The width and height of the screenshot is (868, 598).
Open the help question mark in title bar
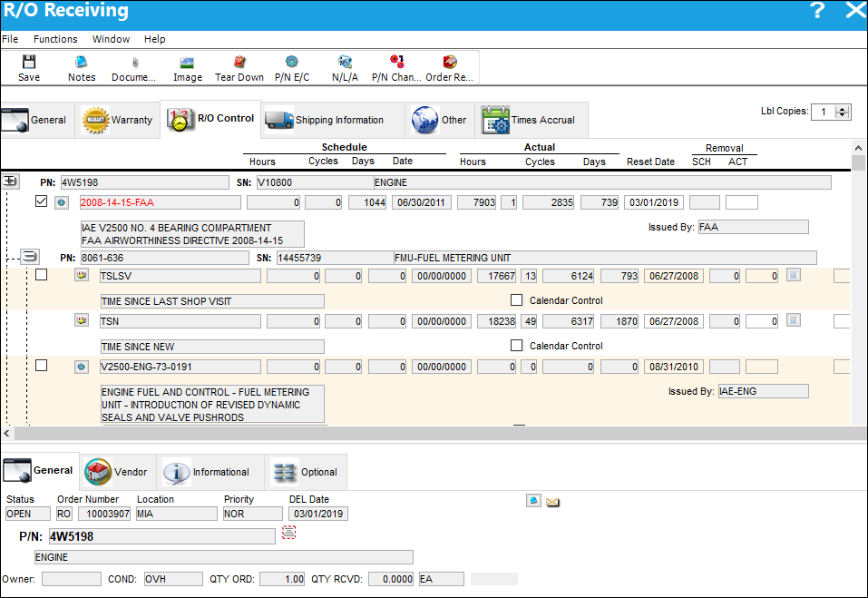[817, 11]
